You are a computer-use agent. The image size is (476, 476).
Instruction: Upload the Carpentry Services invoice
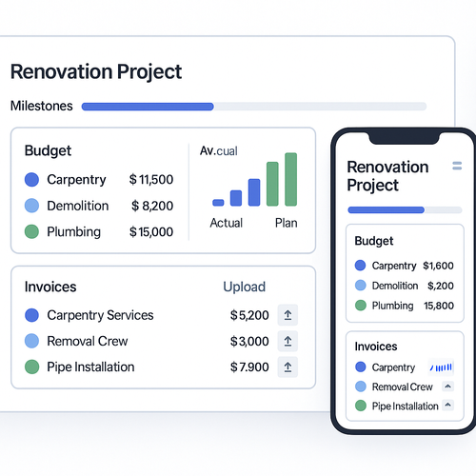click(x=288, y=315)
